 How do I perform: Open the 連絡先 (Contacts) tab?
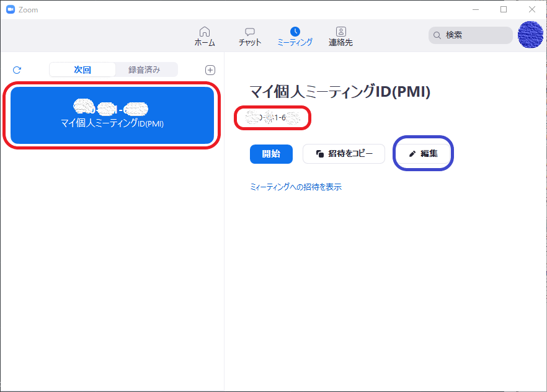(x=340, y=37)
